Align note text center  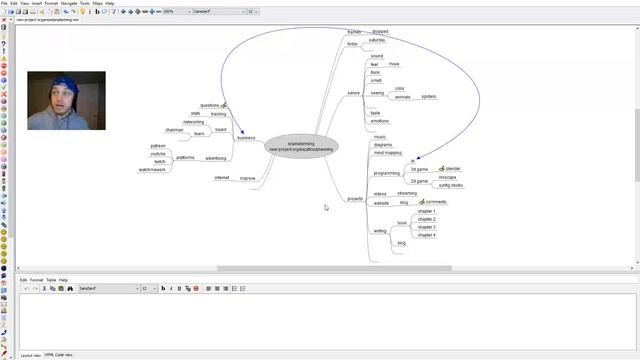217,289
